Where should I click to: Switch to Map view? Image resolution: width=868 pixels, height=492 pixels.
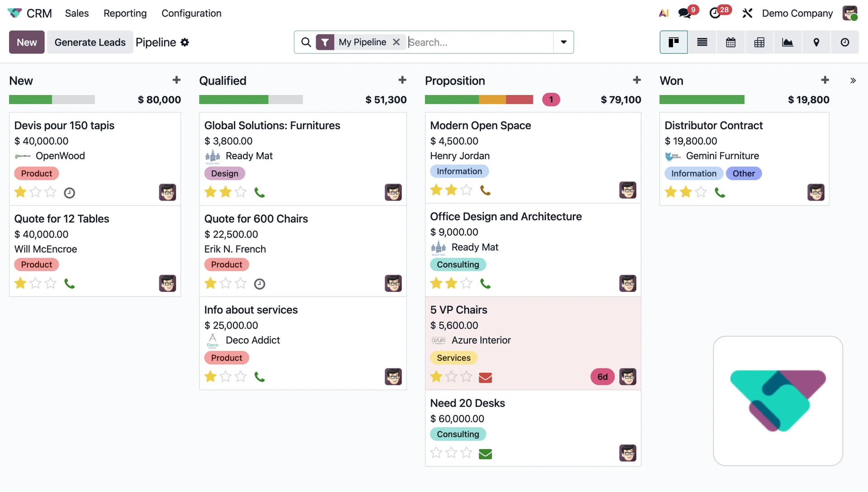[816, 42]
